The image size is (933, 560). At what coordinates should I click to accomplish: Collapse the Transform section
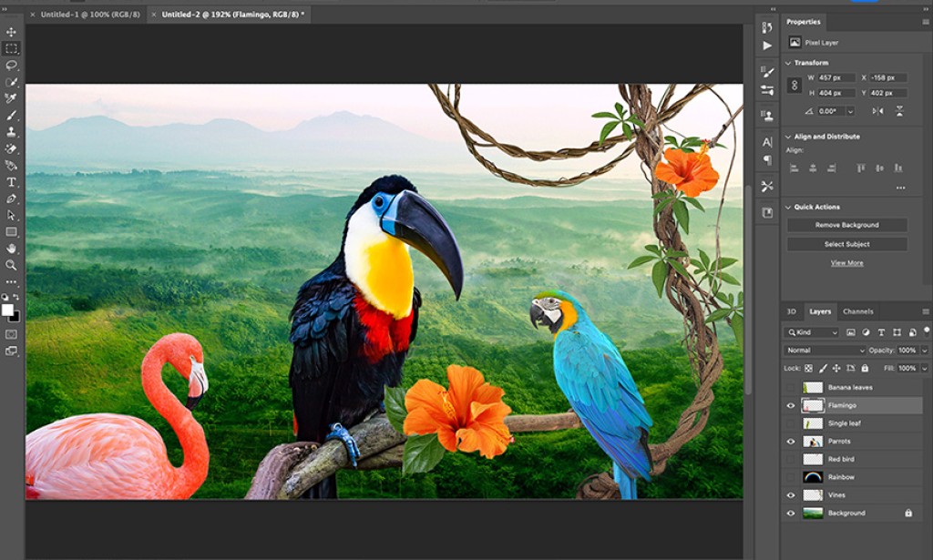point(787,62)
